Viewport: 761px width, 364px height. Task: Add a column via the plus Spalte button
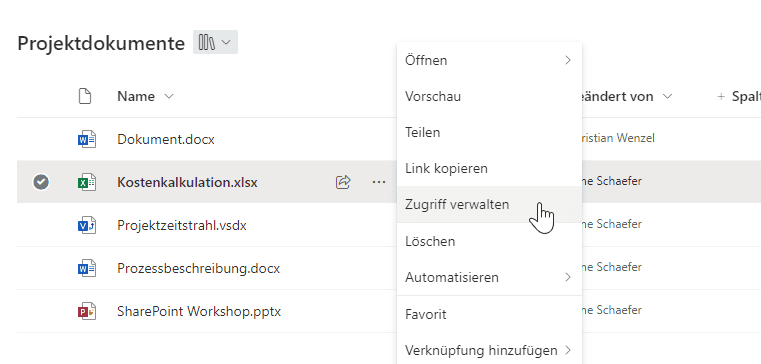tap(739, 96)
